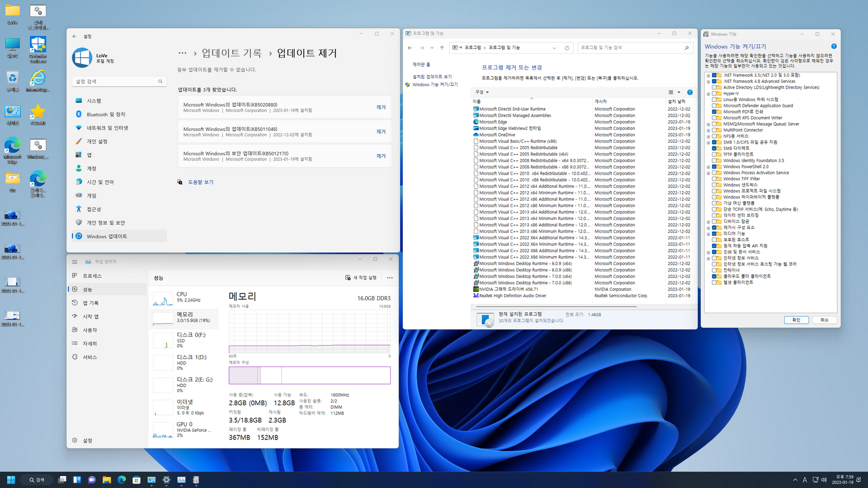Switch to 자세히 tab in Task Manager
The width and height of the screenshot is (868, 488).
[x=107, y=344]
